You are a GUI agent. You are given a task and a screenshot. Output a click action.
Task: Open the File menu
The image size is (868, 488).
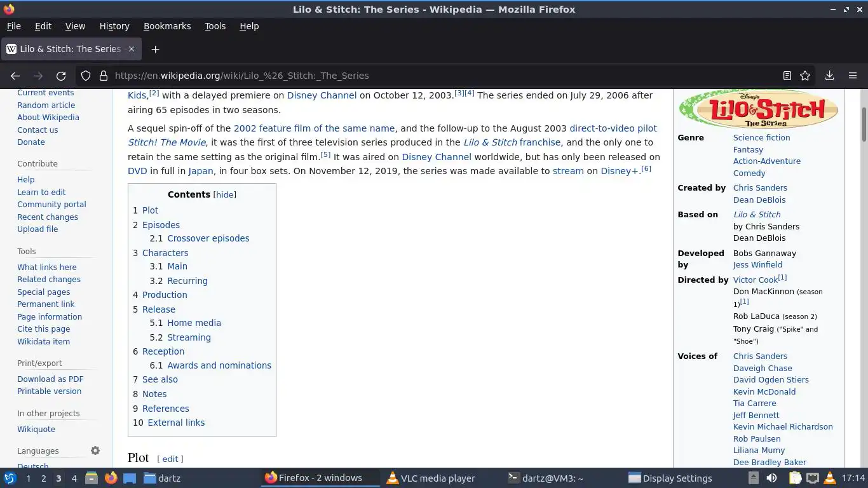click(13, 26)
